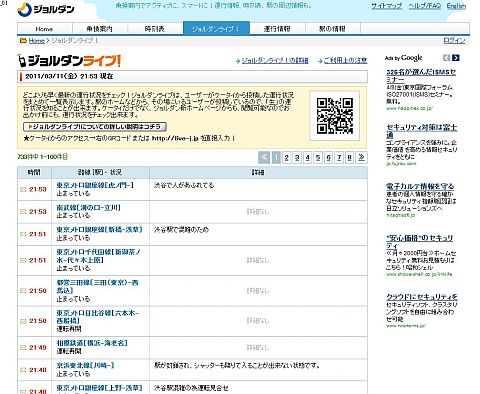Click the ジョルダンライブ explanation button

coord(95,127)
